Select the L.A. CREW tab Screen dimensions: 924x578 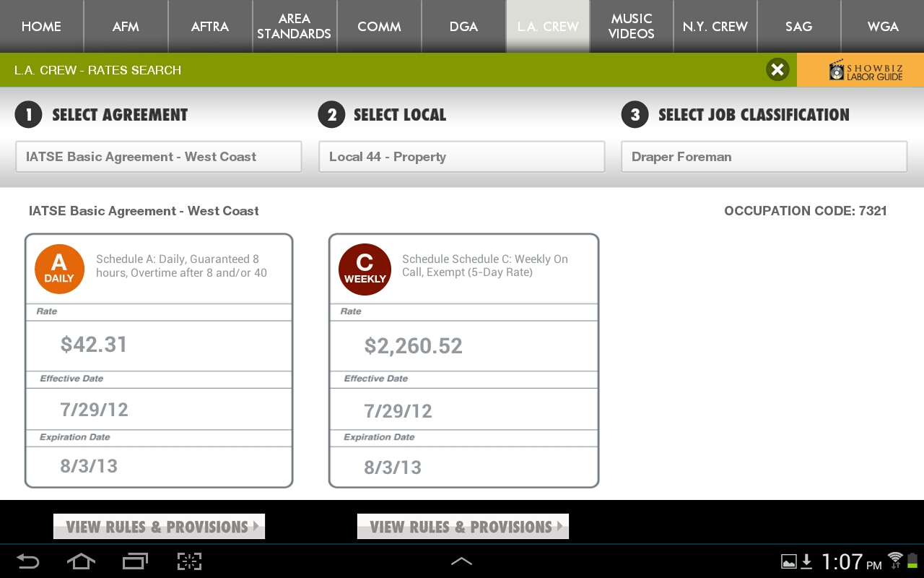coord(548,26)
